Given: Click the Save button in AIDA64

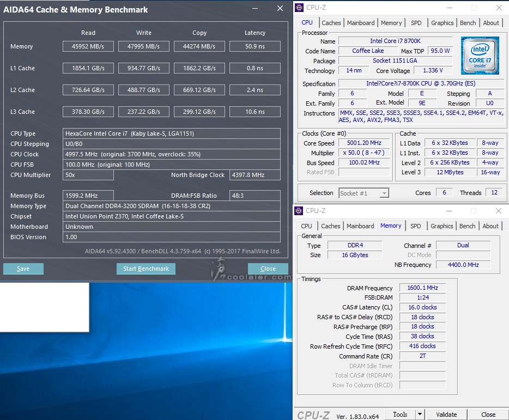Looking at the screenshot, I should pos(23,269).
